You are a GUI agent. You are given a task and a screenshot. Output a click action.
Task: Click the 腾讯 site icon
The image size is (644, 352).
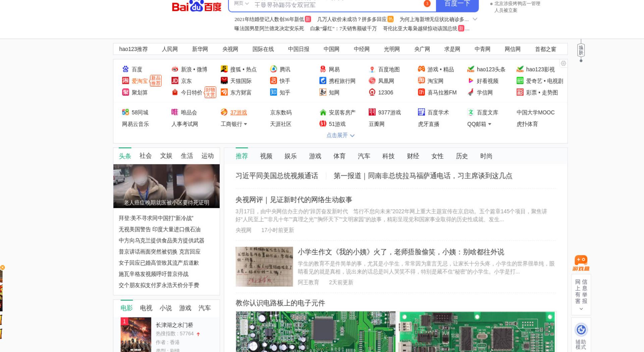[273, 69]
